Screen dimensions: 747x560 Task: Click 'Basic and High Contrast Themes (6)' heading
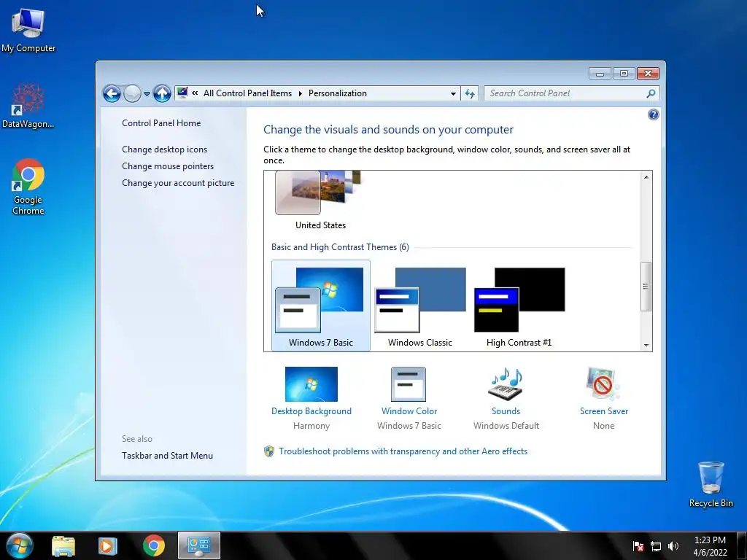point(340,247)
